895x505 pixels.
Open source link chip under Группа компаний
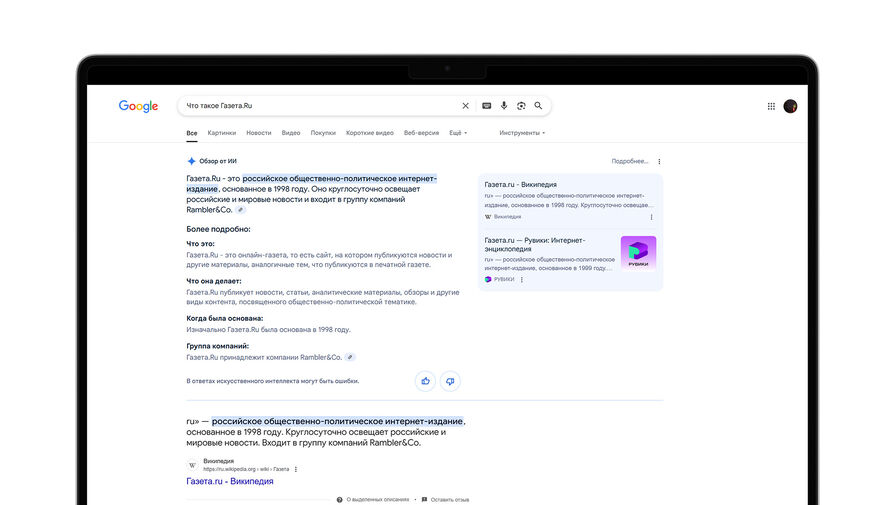click(350, 357)
